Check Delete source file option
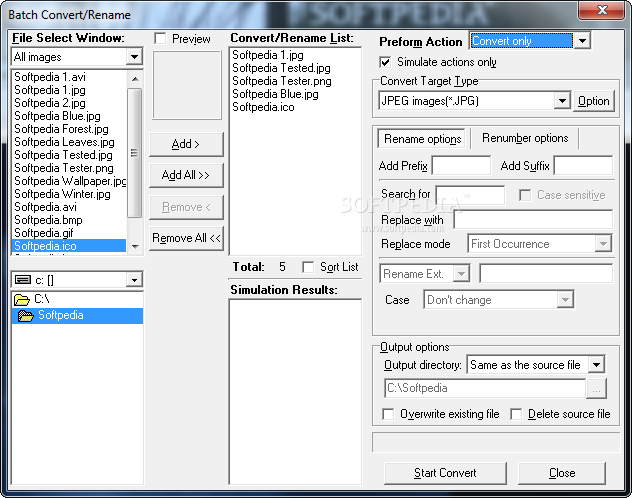The image size is (632, 498). [x=516, y=414]
